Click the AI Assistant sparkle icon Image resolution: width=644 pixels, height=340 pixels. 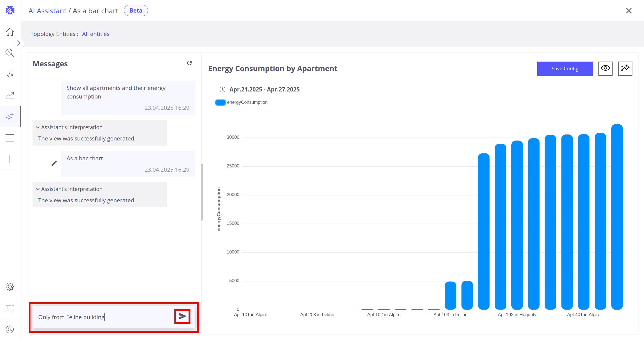tap(10, 117)
